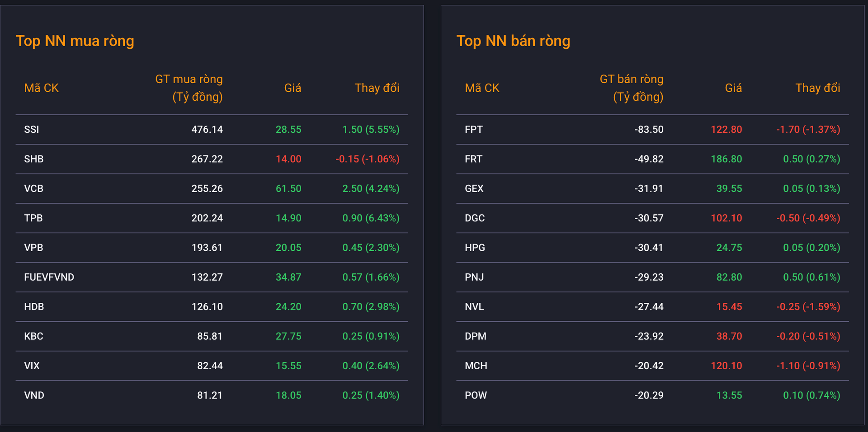The width and height of the screenshot is (868, 432).
Task: Click Mã CK header in buy table
Action: (x=41, y=88)
